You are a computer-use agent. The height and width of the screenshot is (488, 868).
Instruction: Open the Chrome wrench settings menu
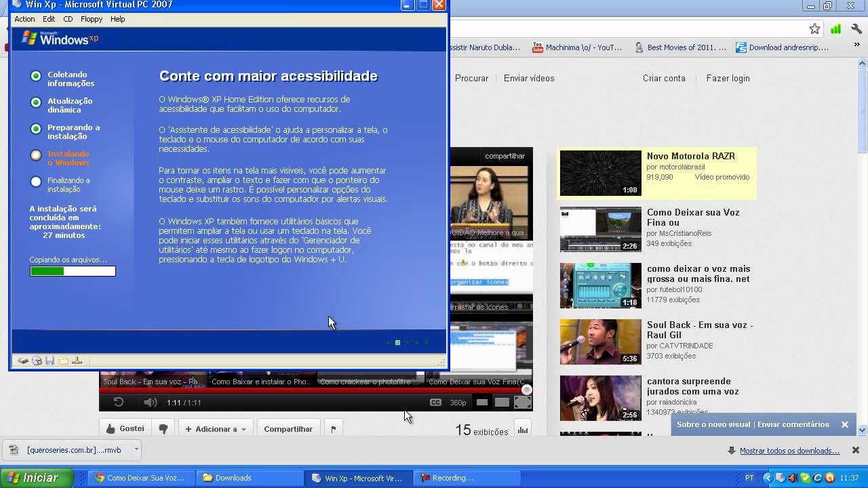pyautogui.click(x=856, y=28)
